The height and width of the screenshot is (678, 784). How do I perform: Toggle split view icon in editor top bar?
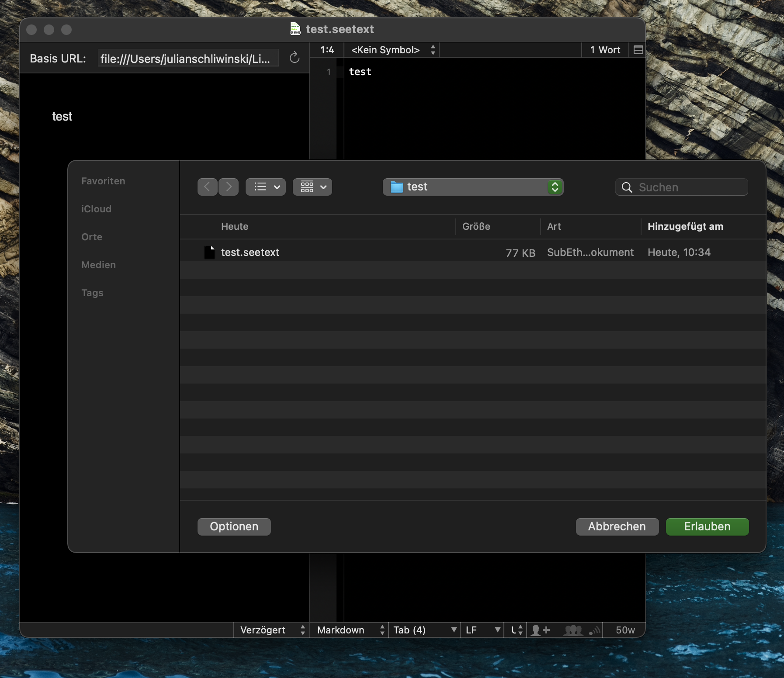click(x=638, y=50)
